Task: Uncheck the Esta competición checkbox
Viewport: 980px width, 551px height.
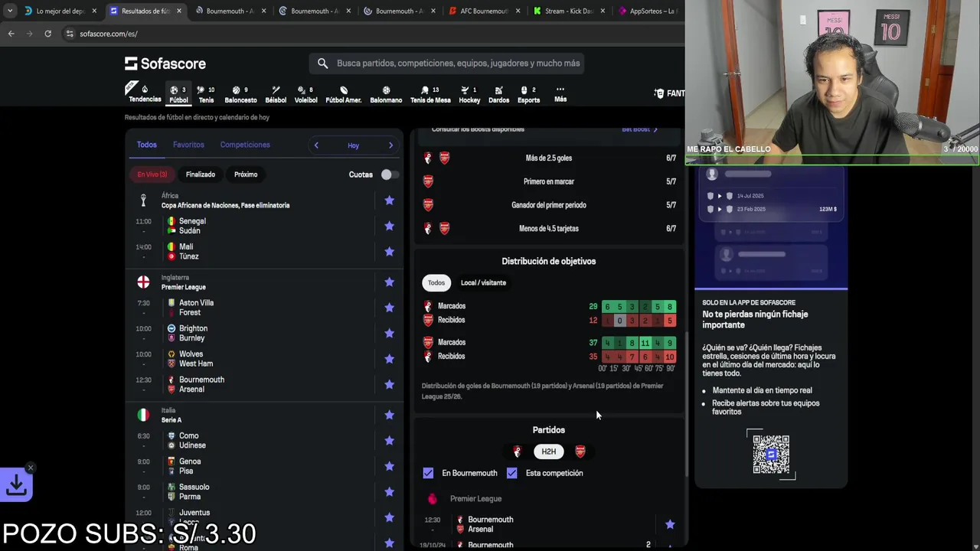Action: tap(511, 473)
